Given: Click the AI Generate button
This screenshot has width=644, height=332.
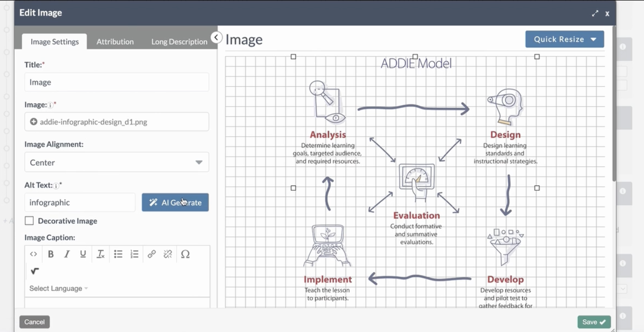Looking at the screenshot, I should point(175,202).
